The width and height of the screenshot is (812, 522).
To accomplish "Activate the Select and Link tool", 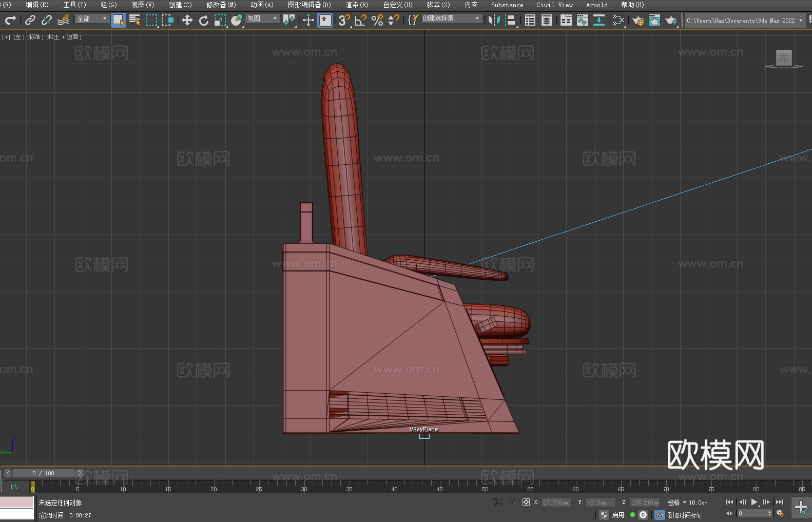I will (x=30, y=20).
